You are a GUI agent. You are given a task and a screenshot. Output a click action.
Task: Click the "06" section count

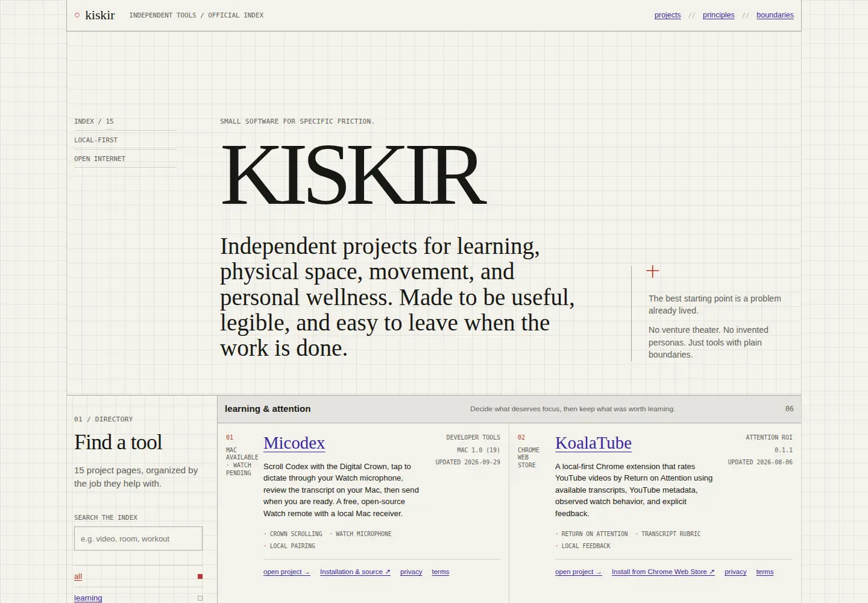pos(790,409)
